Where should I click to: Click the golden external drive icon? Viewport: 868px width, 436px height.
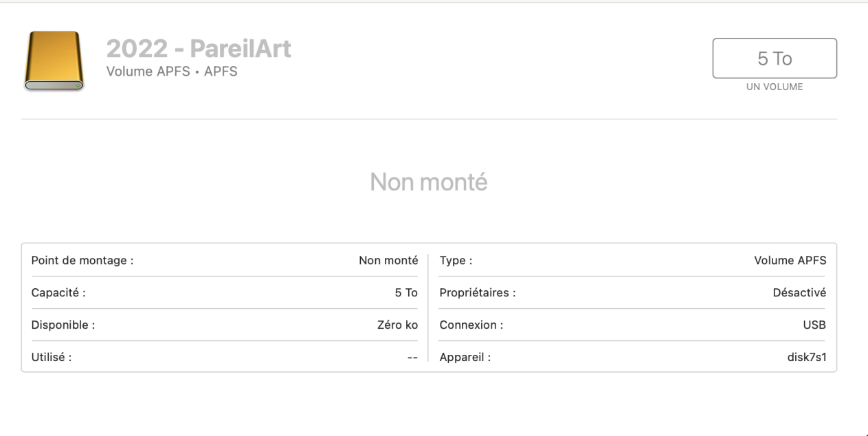pyautogui.click(x=54, y=63)
